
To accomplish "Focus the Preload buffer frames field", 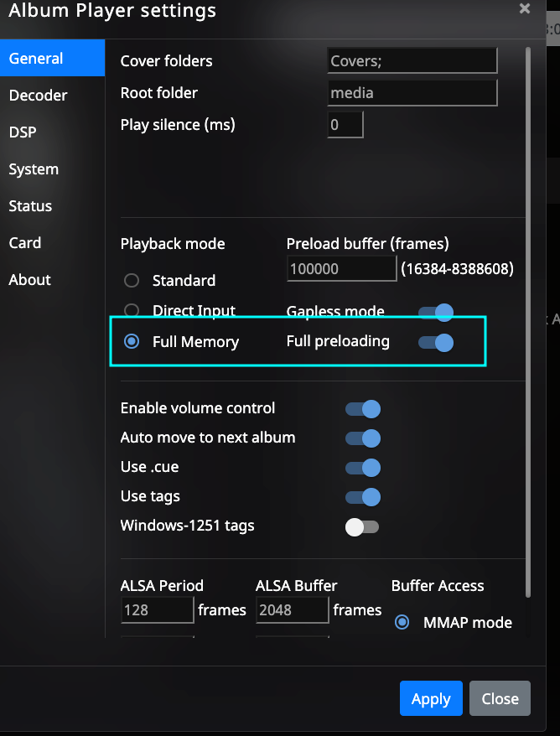I will 342,268.
